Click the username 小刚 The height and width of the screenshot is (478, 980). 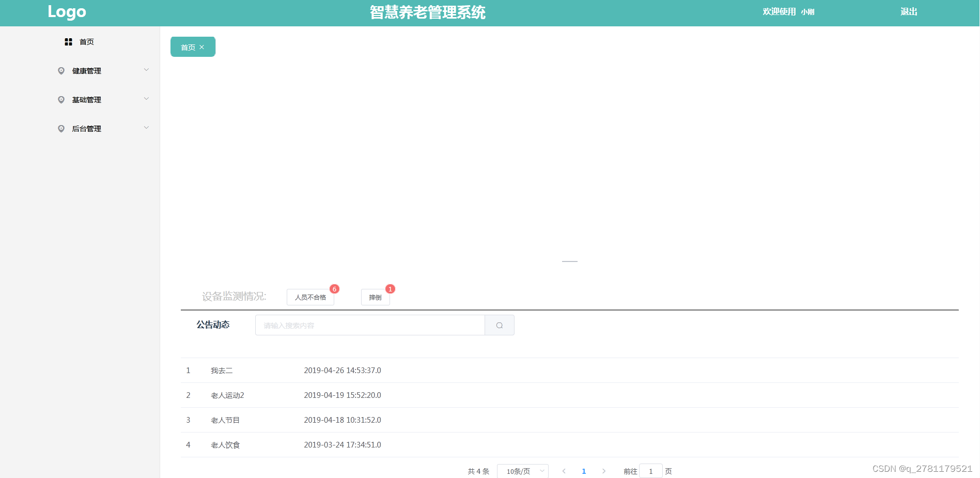807,12
